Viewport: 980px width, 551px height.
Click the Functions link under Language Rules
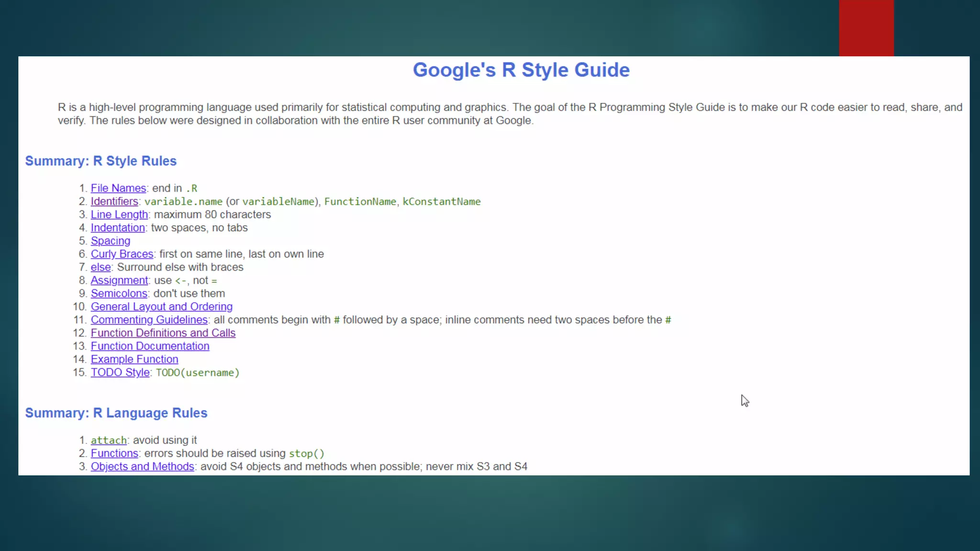114,453
